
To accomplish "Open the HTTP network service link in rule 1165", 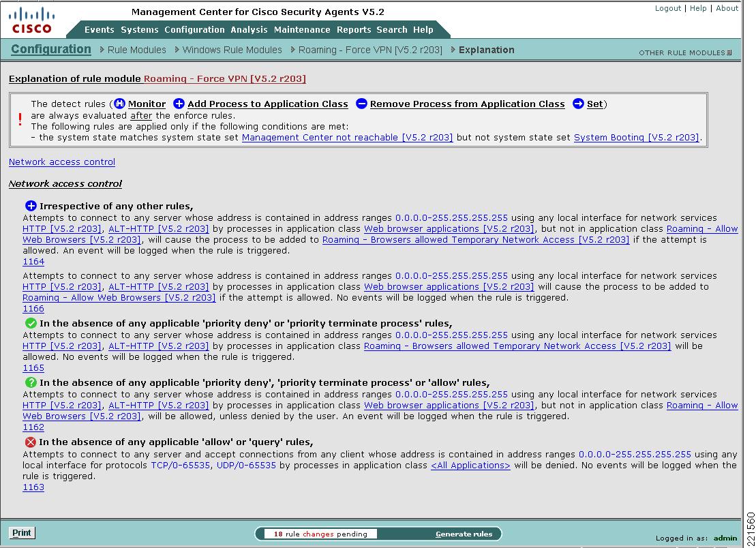I will [62, 346].
